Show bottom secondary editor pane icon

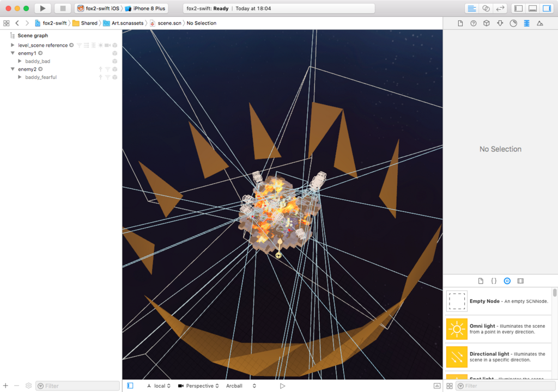(x=437, y=386)
